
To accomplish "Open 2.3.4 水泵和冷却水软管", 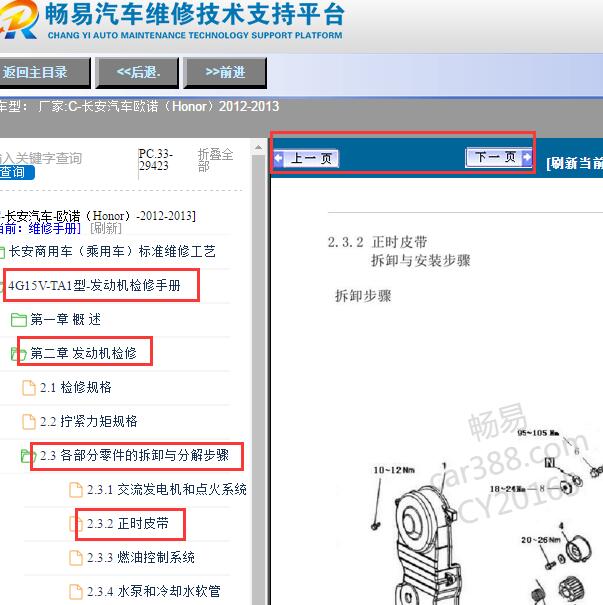I will [154, 591].
